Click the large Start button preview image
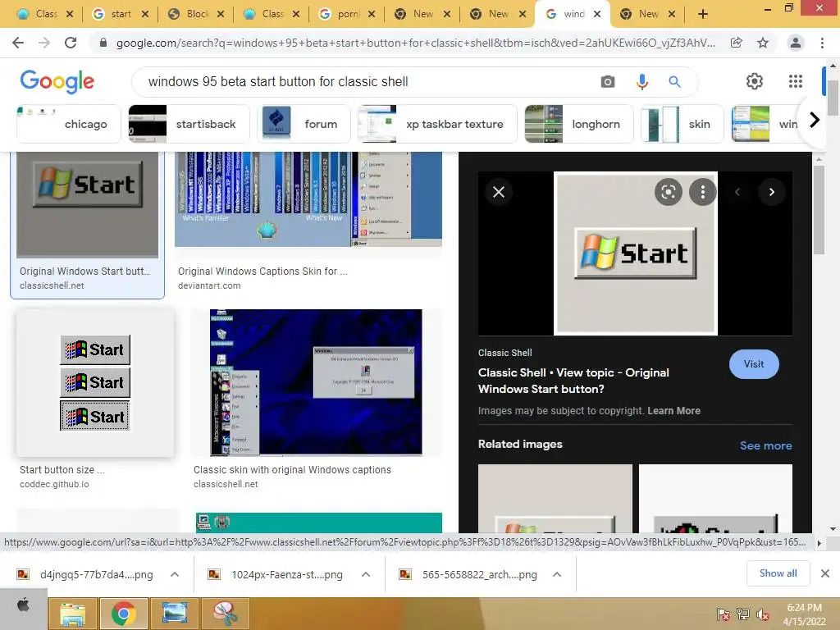 click(x=636, y=253)
